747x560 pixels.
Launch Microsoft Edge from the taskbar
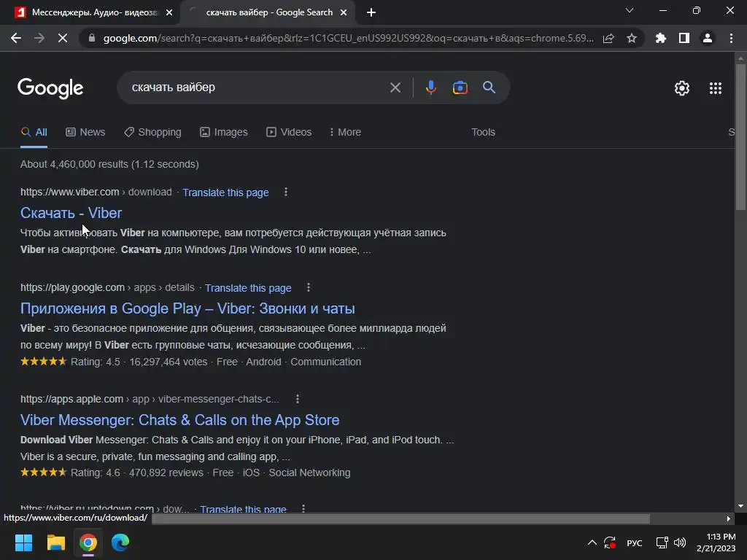point(120,542)
